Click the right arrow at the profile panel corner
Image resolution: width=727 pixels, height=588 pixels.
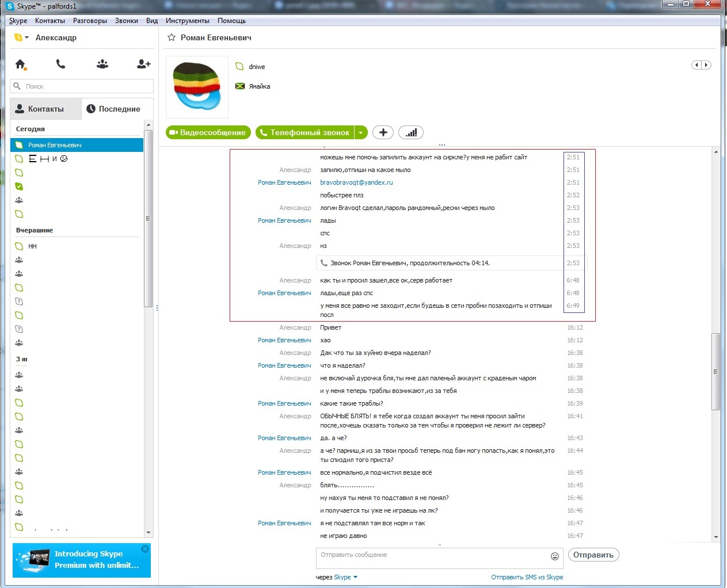[706, 65]
